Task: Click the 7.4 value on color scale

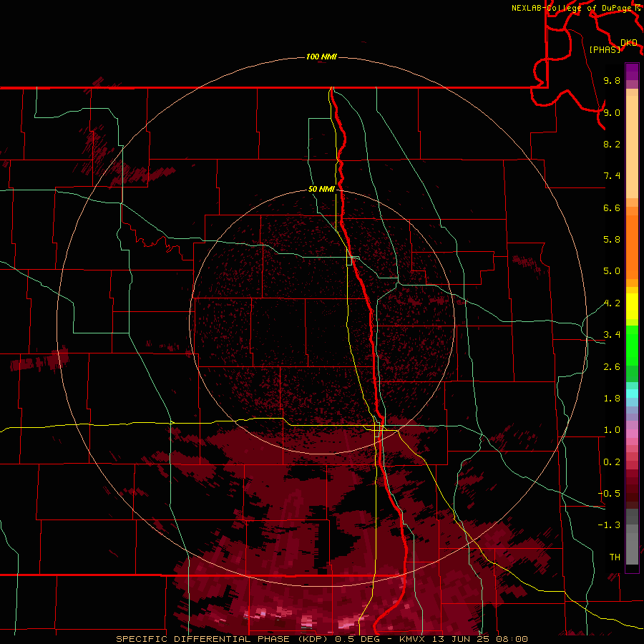Action: tap(612, 176)
